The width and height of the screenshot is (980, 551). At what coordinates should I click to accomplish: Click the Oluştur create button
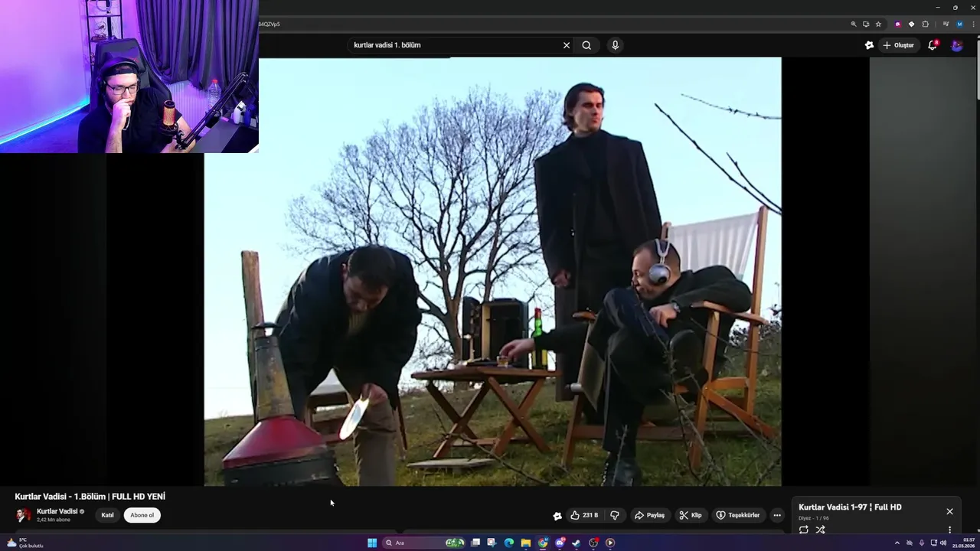[898, 45]
